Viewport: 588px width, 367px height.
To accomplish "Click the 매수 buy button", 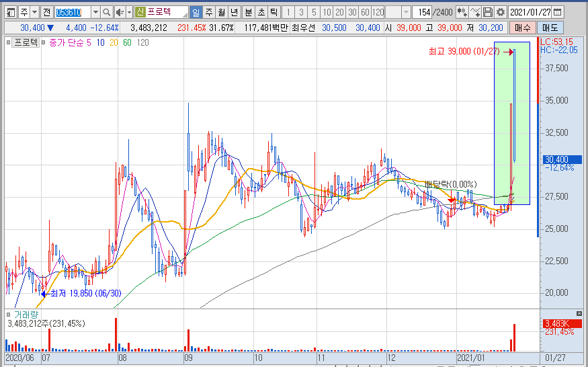I will click(x=522, y=28).
